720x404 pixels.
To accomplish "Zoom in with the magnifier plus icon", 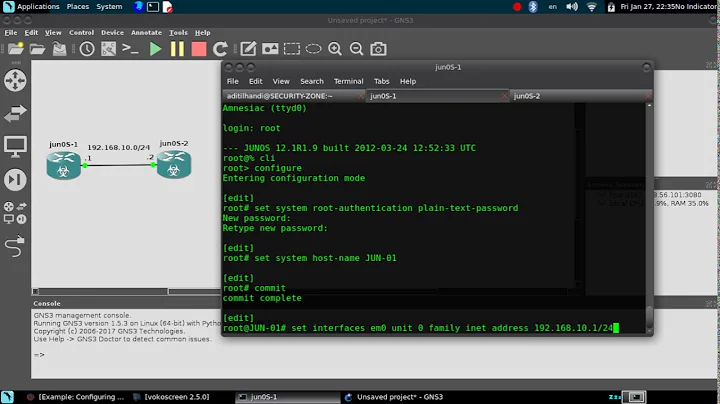I will [x=335, y=49].
